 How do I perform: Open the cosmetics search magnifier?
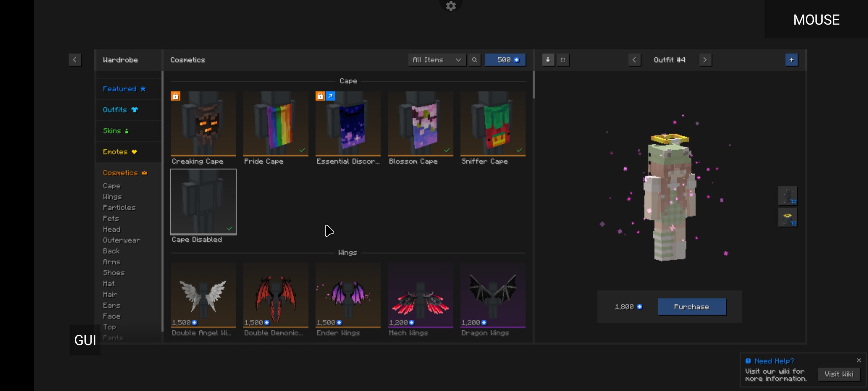(475, 60)
